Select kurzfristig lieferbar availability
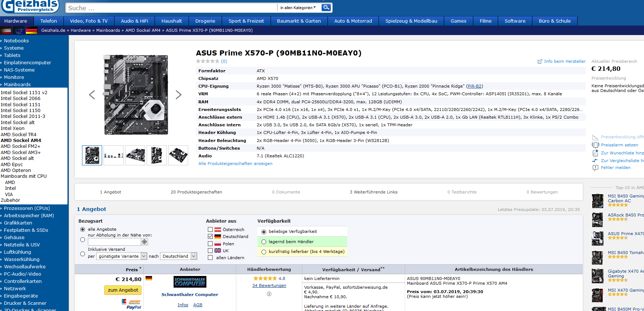The width and height of the screenshot is (644, 311). click(x=264, y=252)
